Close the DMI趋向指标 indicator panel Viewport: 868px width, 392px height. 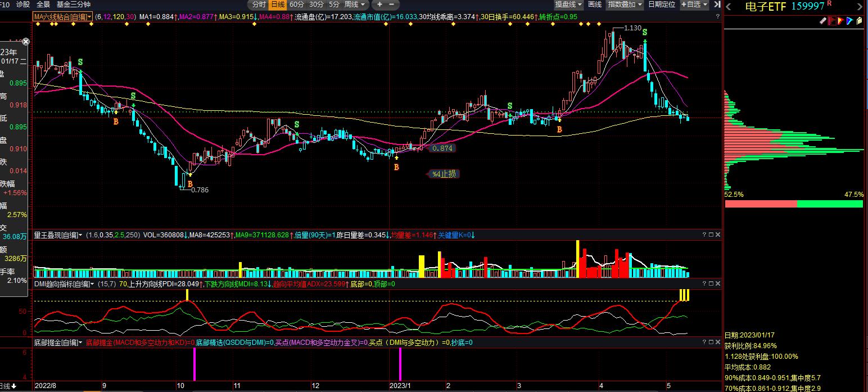(718, 284)
